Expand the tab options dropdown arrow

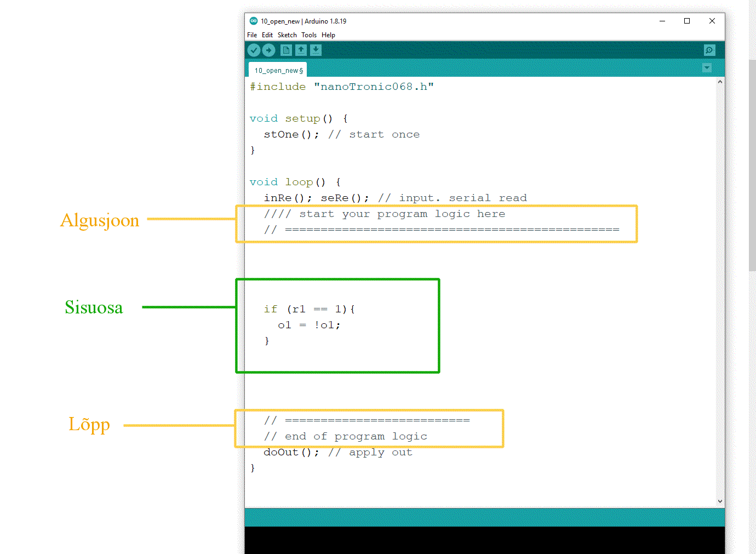pyautogui.click(x=707, y=68)
